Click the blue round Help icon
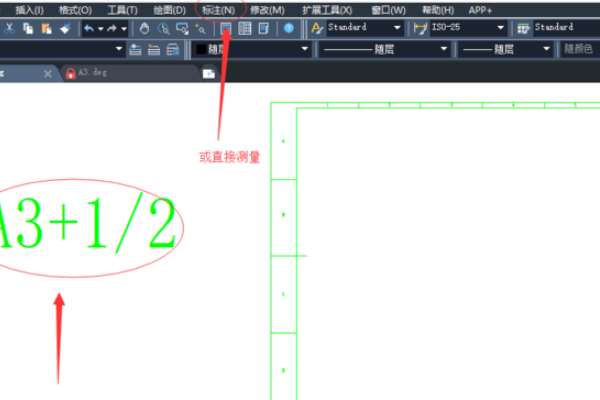 (289, 28)
